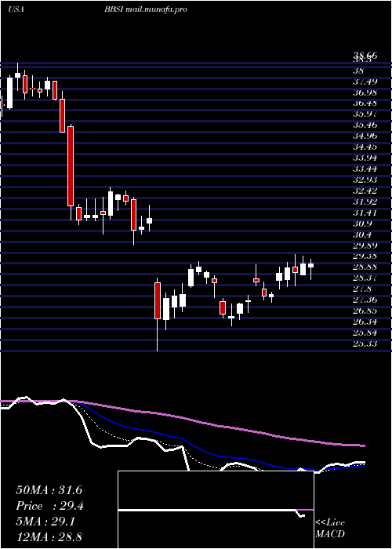Pick the 28.37 axis label
Image resolution: width=392 pixels, height=549 pixels.
[365, 278]
